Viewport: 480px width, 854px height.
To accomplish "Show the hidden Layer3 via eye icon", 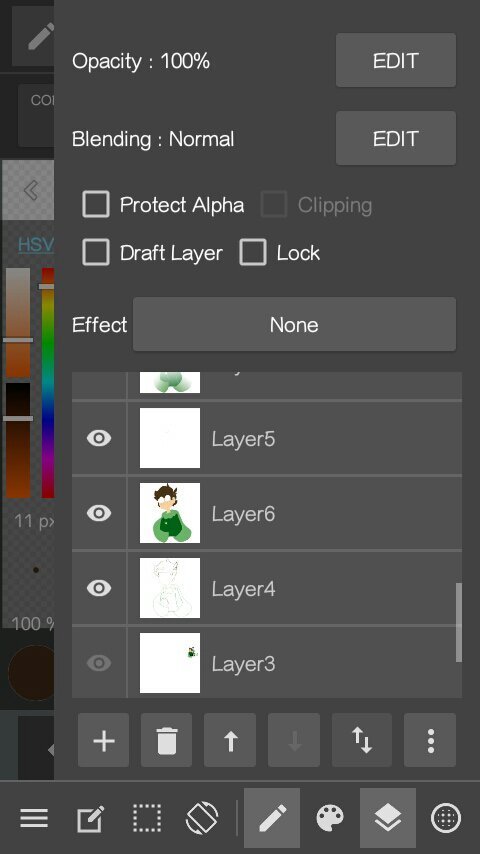I will (x=99, y=663).
